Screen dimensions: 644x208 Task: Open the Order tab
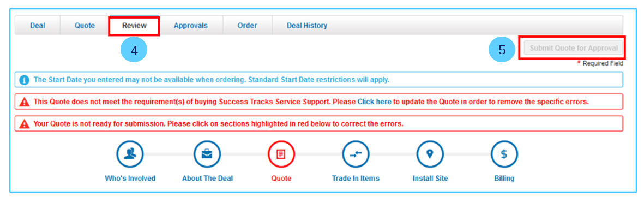pos(247,26)
